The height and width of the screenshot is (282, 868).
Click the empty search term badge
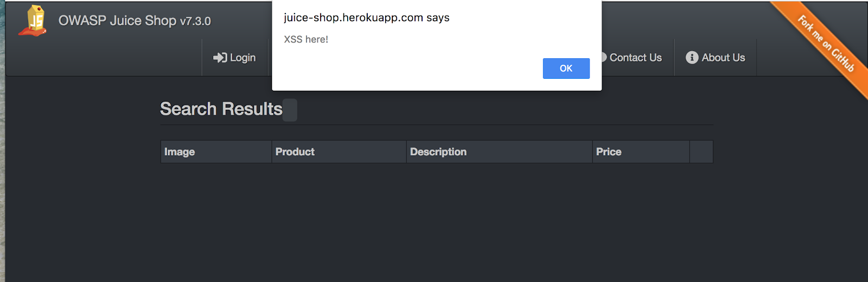coord(290,110)
